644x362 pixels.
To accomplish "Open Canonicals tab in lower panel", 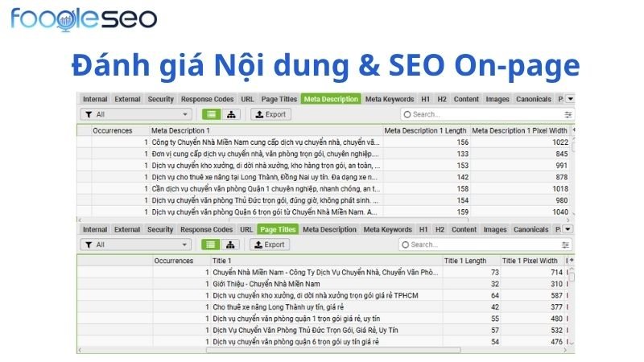I will (x=530, y=229).
